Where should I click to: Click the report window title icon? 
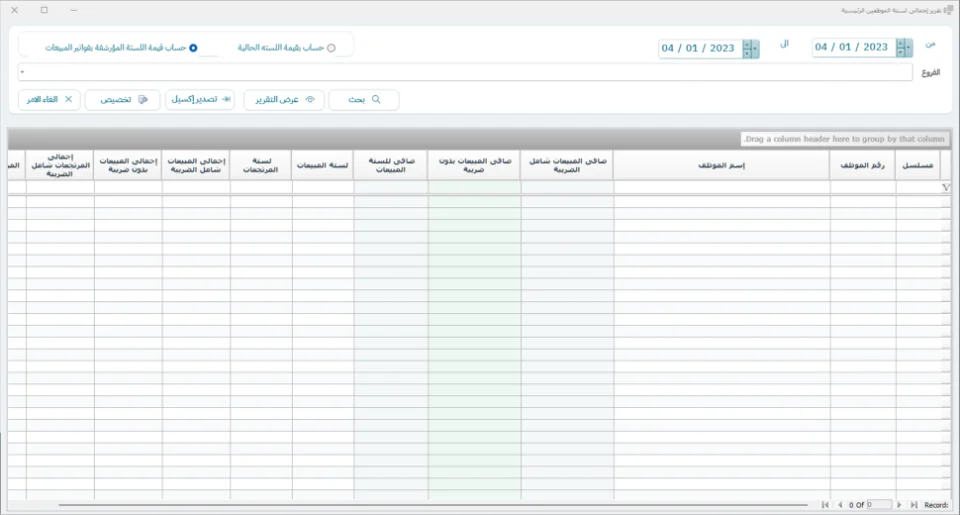point(948,10)
